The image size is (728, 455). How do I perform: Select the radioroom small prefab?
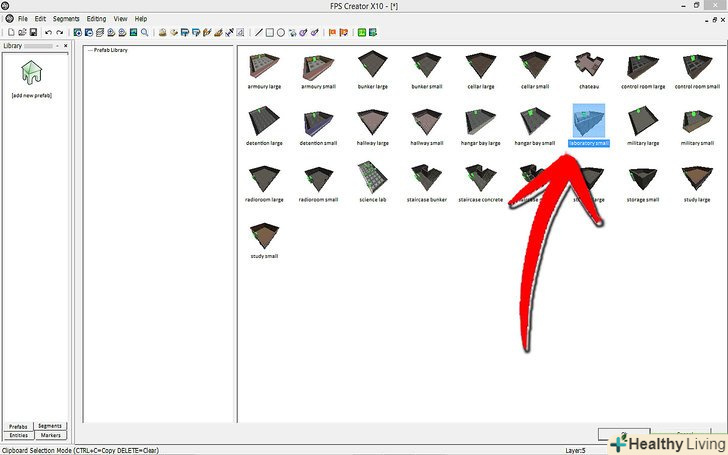coord(318,183)
